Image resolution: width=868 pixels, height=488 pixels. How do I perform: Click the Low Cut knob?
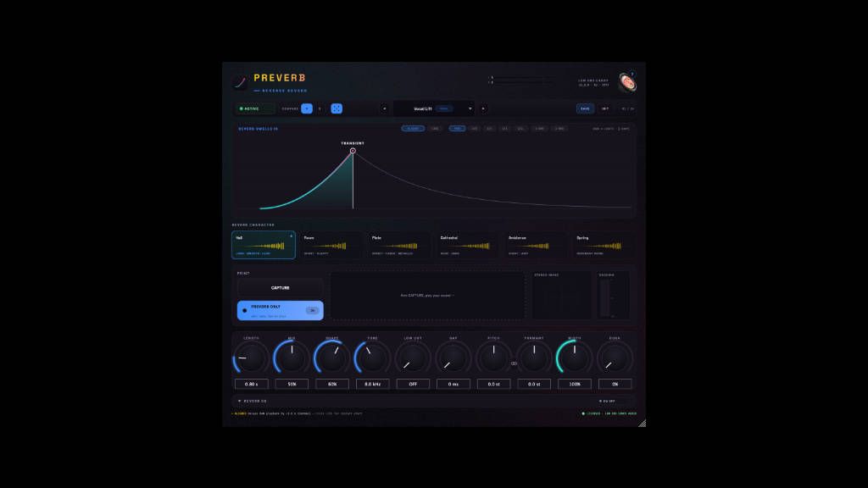click(x=413, y=358)
